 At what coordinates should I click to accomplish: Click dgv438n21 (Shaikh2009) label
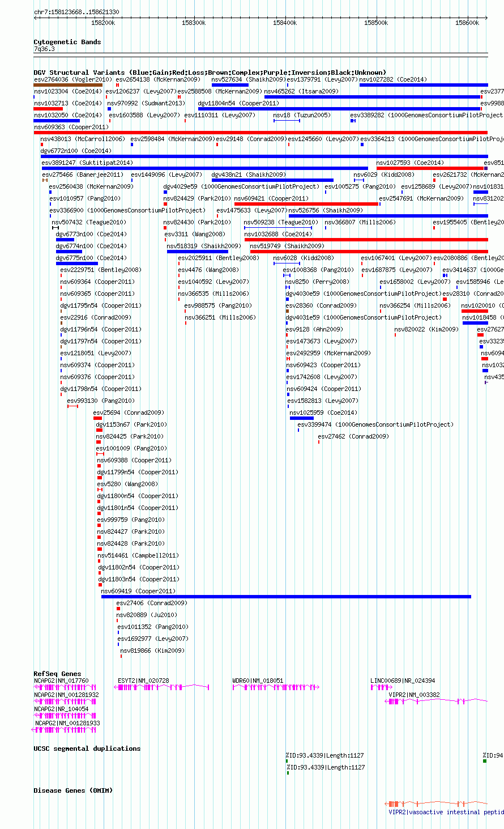pyautogui.click(x=249, y=175)
